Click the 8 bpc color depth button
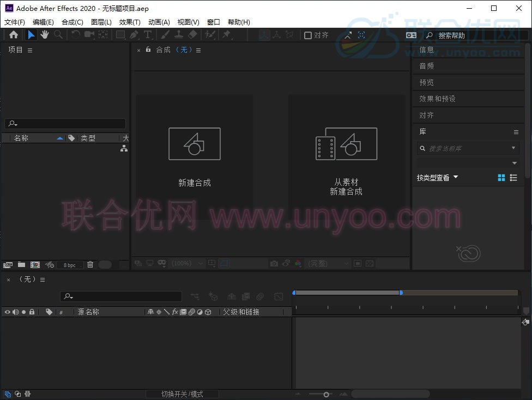The height and width of the screenshot is (400, 532). 70,265
